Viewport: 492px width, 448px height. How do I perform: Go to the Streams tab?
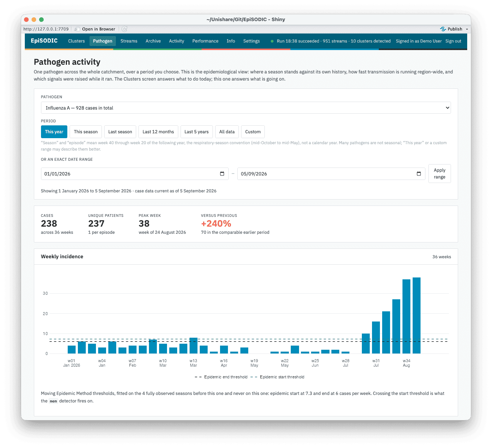click(129, 41)
